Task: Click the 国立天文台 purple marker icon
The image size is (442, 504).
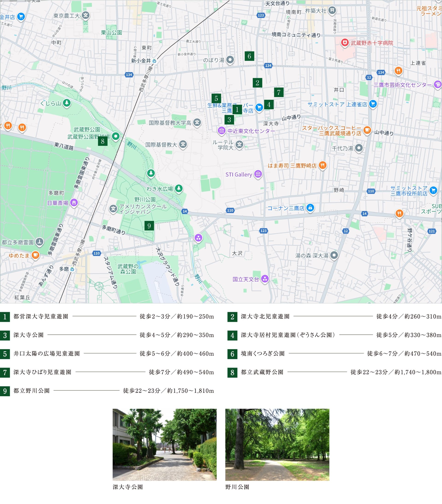Action: 265,279
